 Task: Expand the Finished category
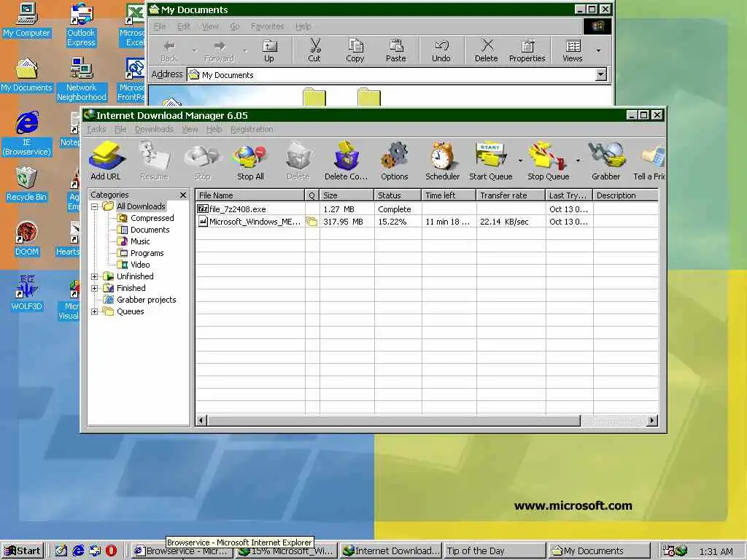pyautogui.click(x=94, y=288)
